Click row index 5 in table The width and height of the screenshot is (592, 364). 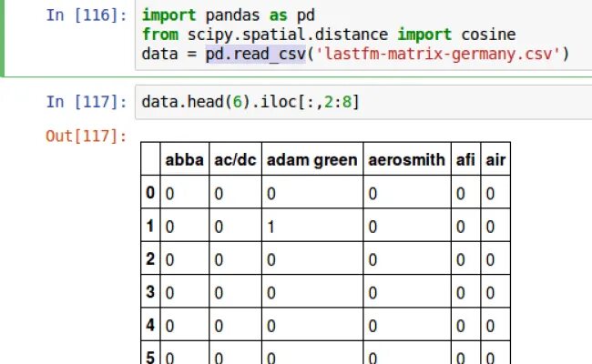[x=150, y=357]
